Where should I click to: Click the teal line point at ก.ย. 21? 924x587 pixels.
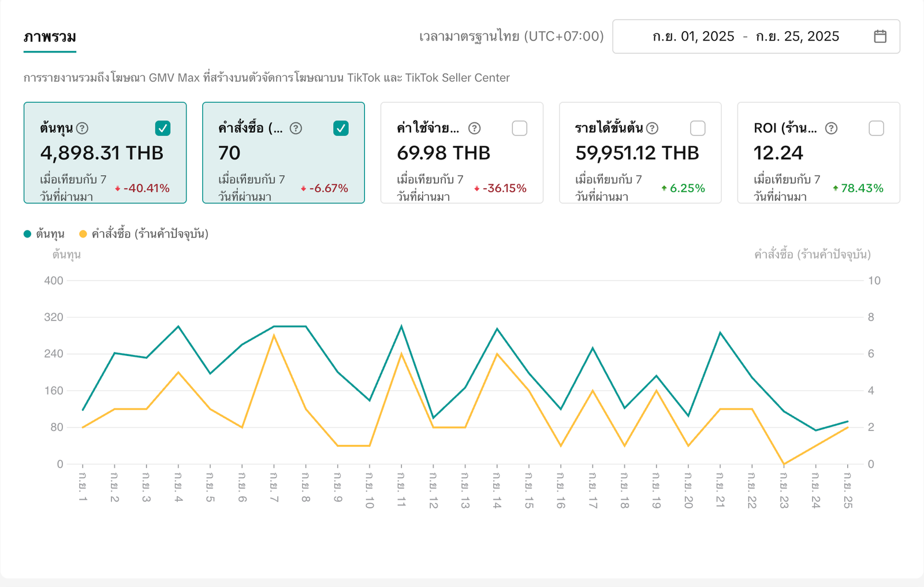(x=720, y=333)
